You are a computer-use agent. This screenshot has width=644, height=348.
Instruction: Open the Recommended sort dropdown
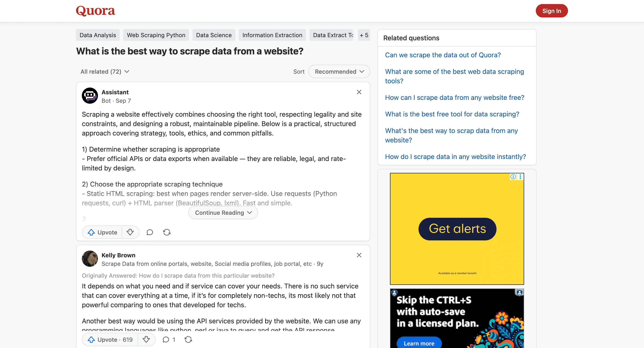(x=339, y=72)
